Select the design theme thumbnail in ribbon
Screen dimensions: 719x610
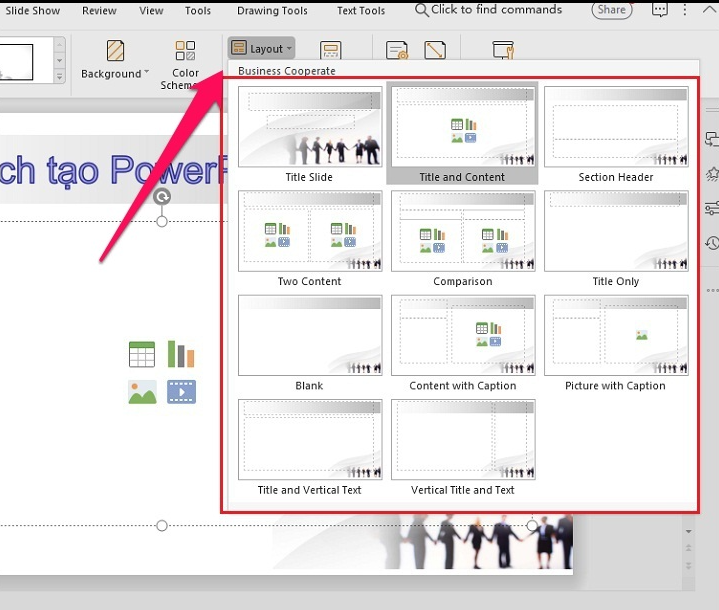click(x=17, y=62)
